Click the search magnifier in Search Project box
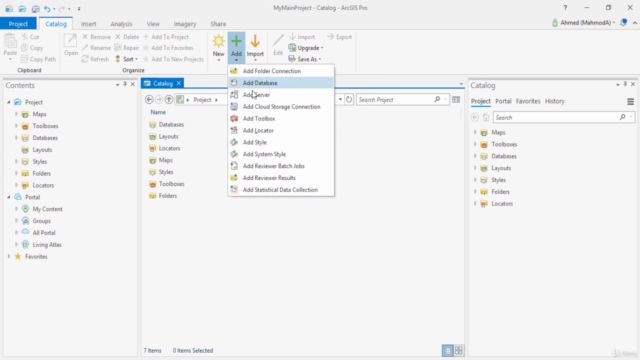This screenshot has width=640, height=360. pyautogui.click(x=437, y=100)
